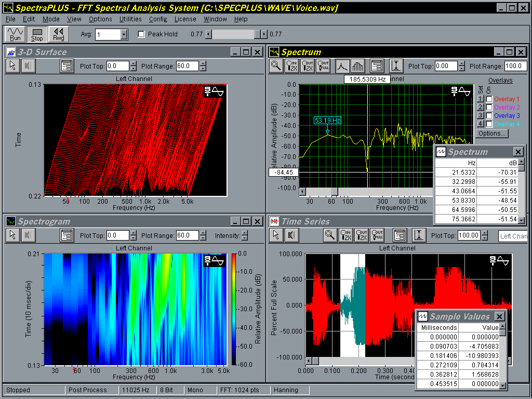532x399 pixels.
Task: Turn on Overlay 3 checkbox
Action: point(489,116)
